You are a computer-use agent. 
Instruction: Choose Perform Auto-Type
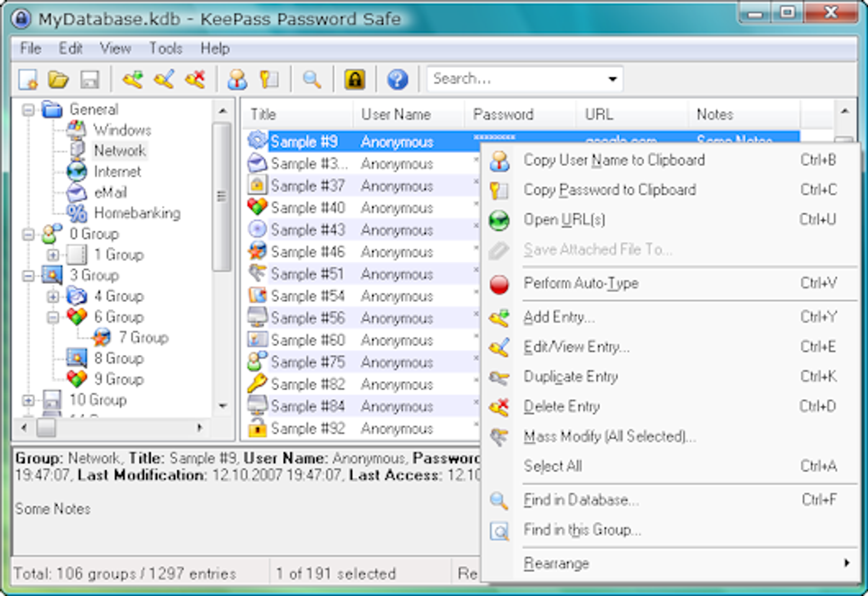pyautogui.click(x=671, y=283)
